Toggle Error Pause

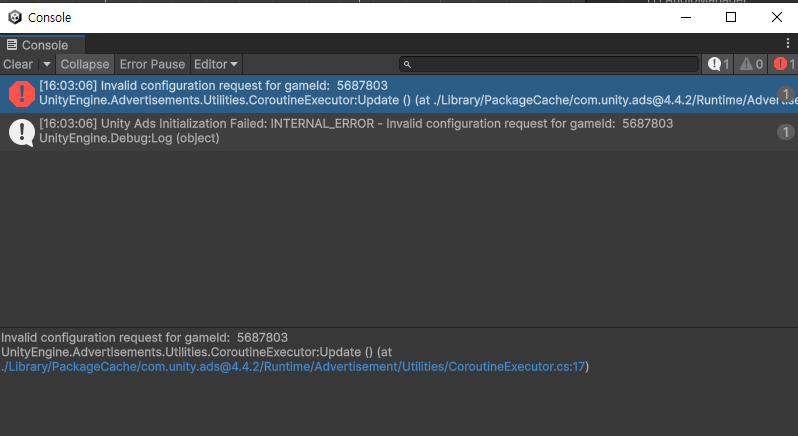coord(152,64)
